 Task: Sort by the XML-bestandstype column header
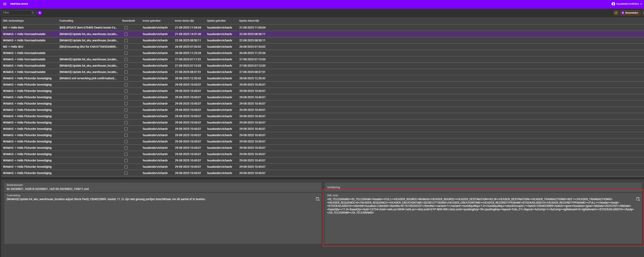point(13,21)
